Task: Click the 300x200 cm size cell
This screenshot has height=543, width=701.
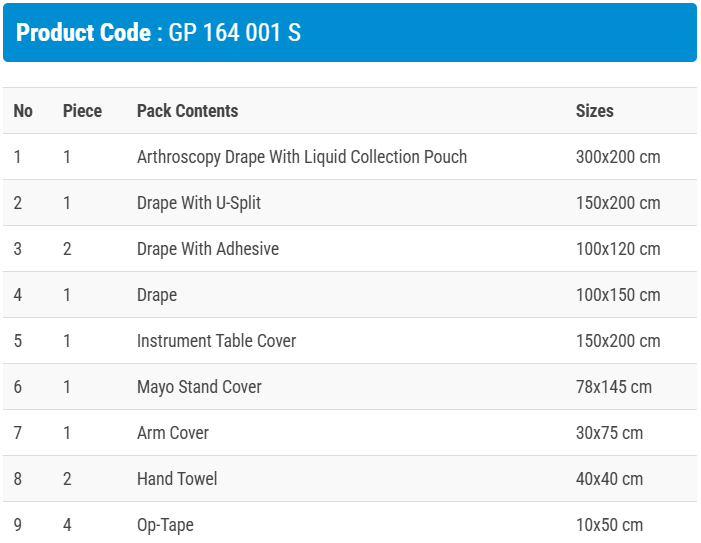Action: tap(617, 157)
